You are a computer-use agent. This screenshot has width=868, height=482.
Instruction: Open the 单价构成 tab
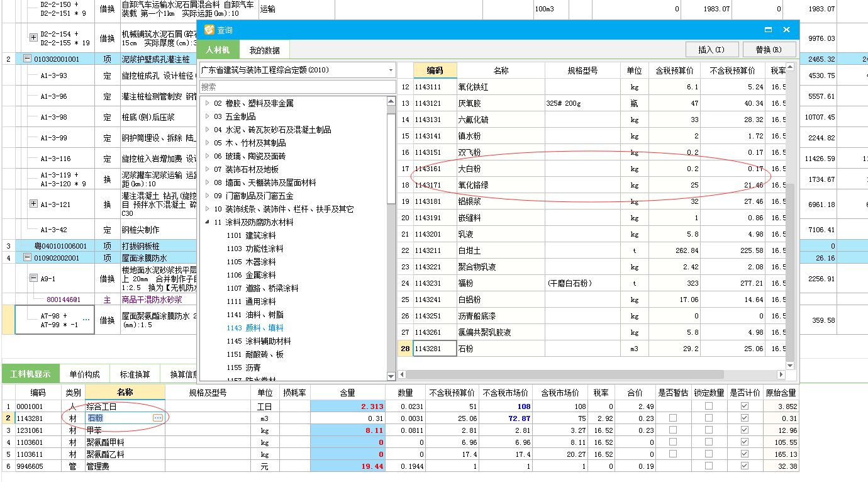(x=84, y=374)
